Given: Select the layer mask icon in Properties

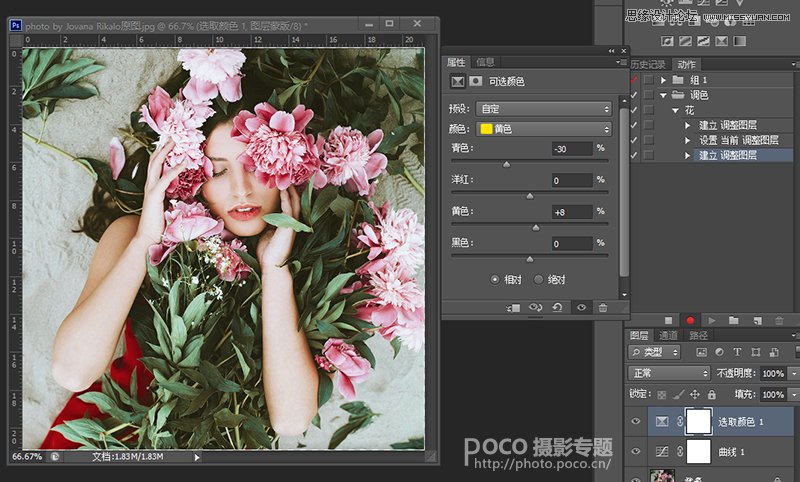Looking at the screenshot, I should click(x=476, y=81).
